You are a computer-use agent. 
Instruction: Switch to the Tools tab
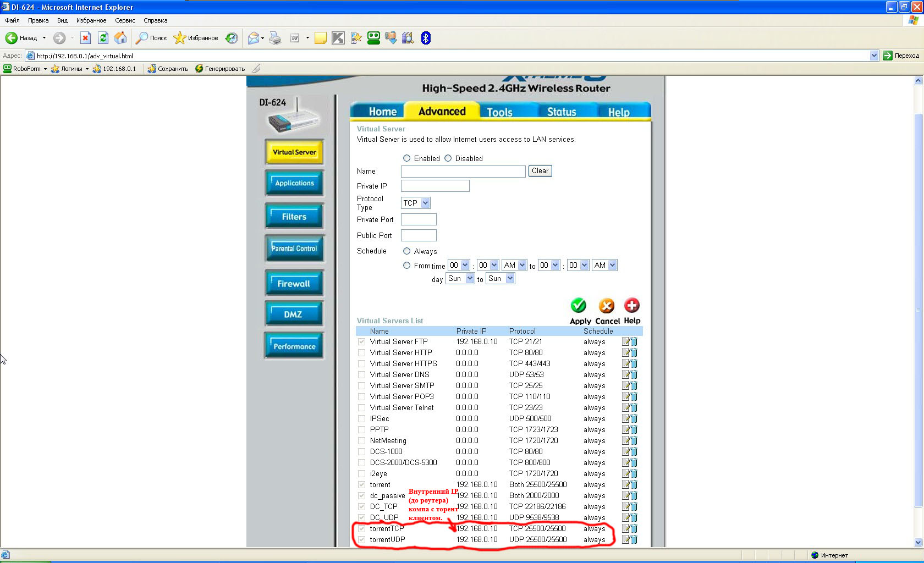pos(499,112)
